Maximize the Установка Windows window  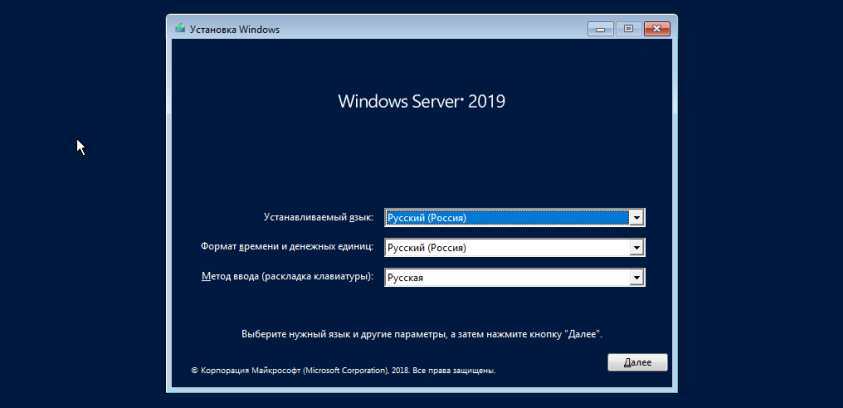628,29
